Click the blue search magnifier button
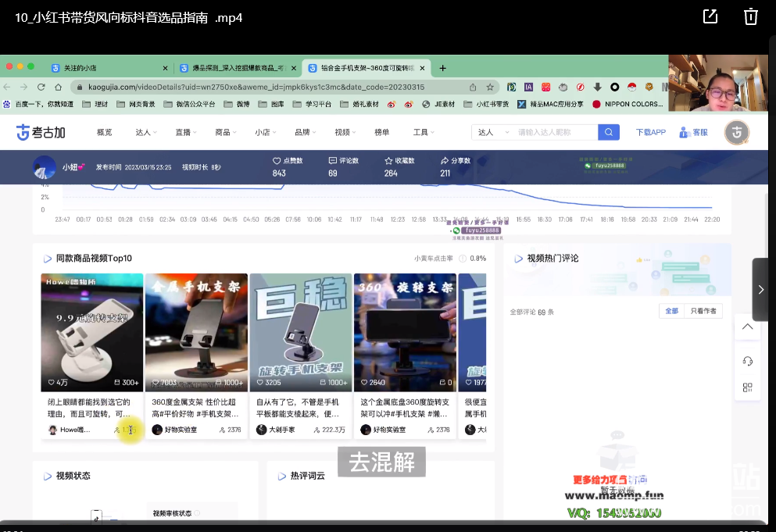Image resolution: width=776 pixels, height=532 pixels. click(609, 132)
